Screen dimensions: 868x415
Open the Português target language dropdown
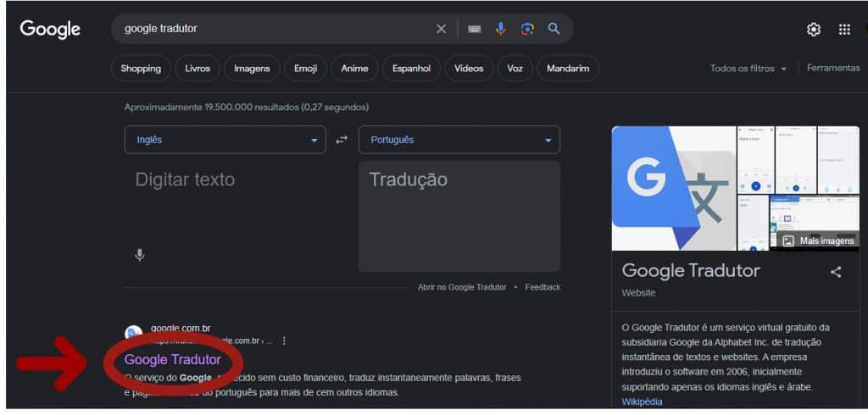click(459, 140)
